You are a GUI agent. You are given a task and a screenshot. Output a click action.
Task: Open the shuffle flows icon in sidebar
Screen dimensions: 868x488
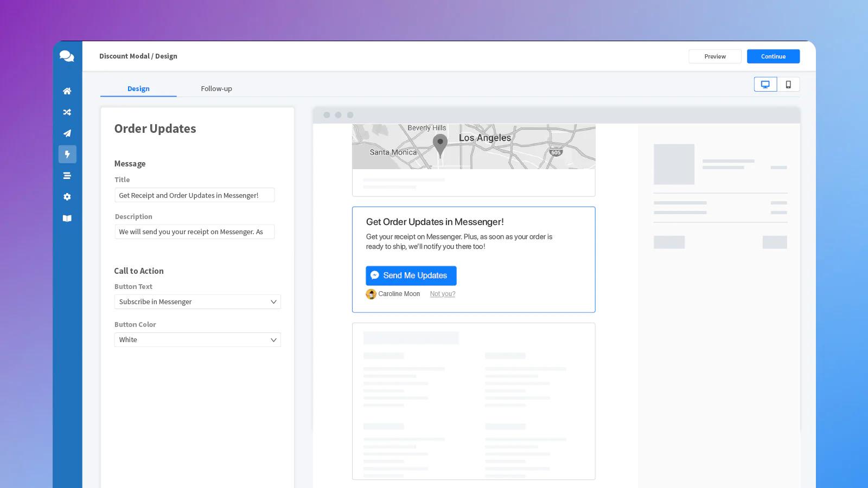pyautogui.click(x=67, y=112)
